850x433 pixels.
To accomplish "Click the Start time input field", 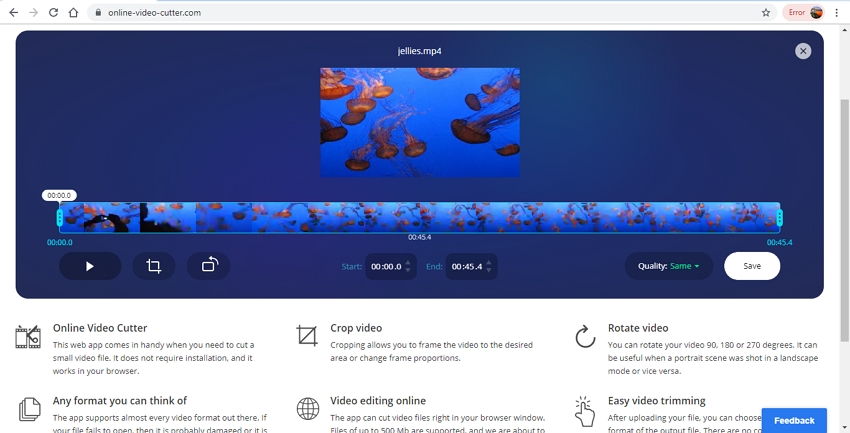I will 385,267.
